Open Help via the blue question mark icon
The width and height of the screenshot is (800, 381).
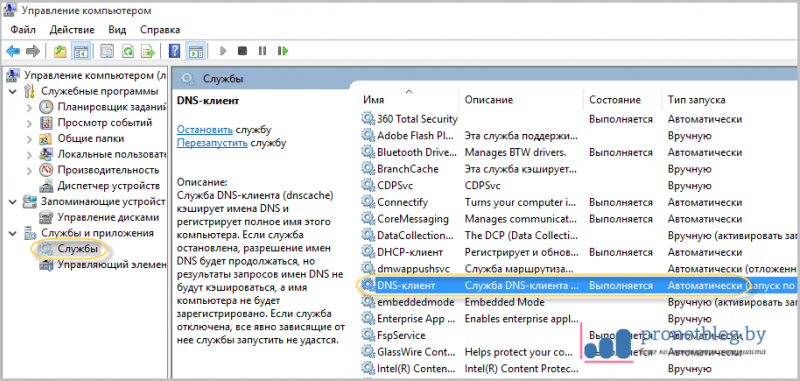(174, 51)
